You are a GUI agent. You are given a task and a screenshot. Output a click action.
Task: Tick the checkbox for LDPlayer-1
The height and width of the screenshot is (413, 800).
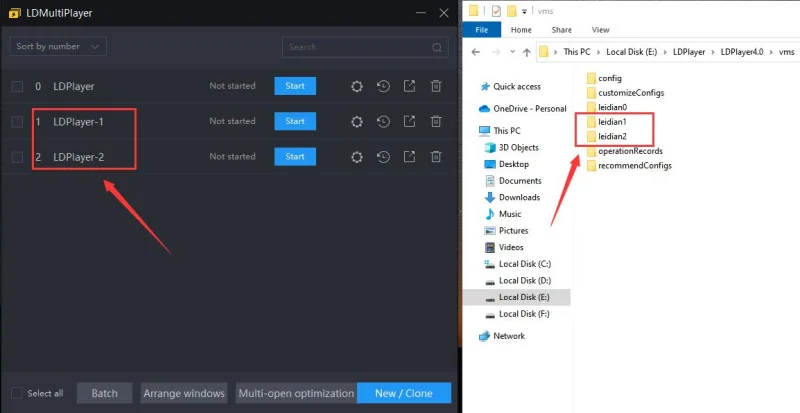click(17, 122)
